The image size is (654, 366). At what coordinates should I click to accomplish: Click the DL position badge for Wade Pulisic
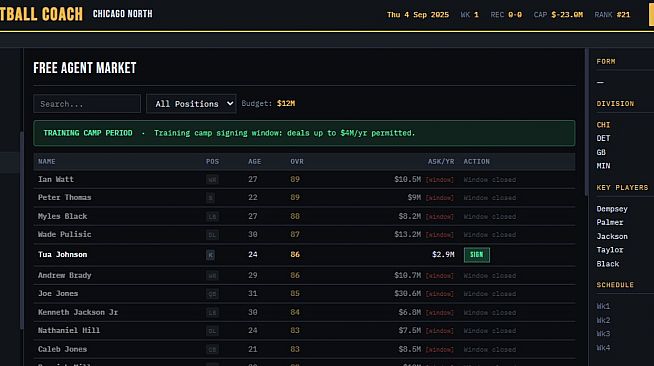(x=212, y=235)
